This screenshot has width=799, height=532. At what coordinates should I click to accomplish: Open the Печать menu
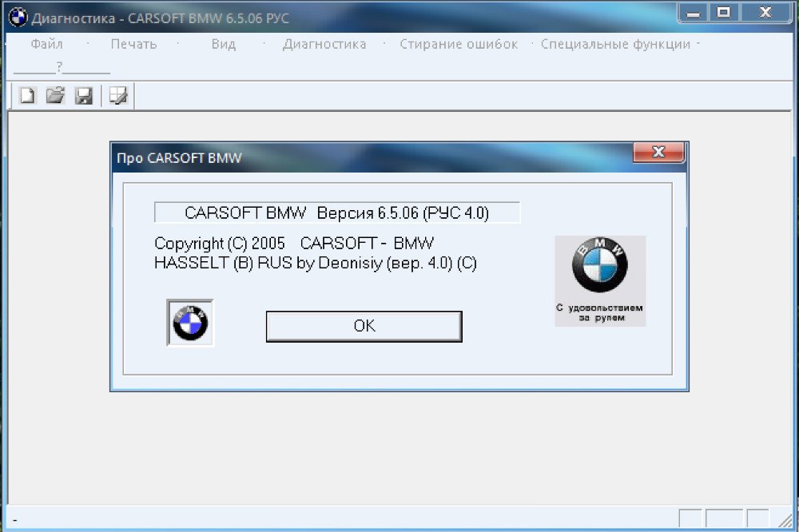[x=133, y=45]
